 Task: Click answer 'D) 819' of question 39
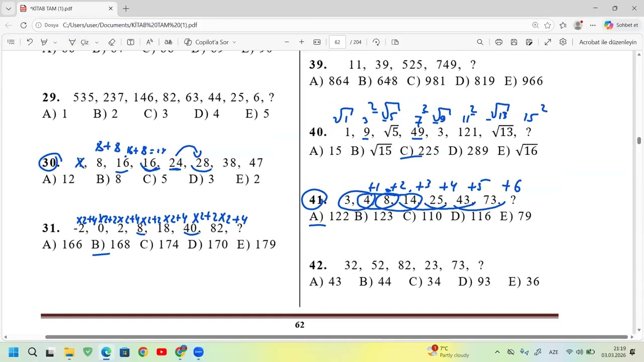475,81
